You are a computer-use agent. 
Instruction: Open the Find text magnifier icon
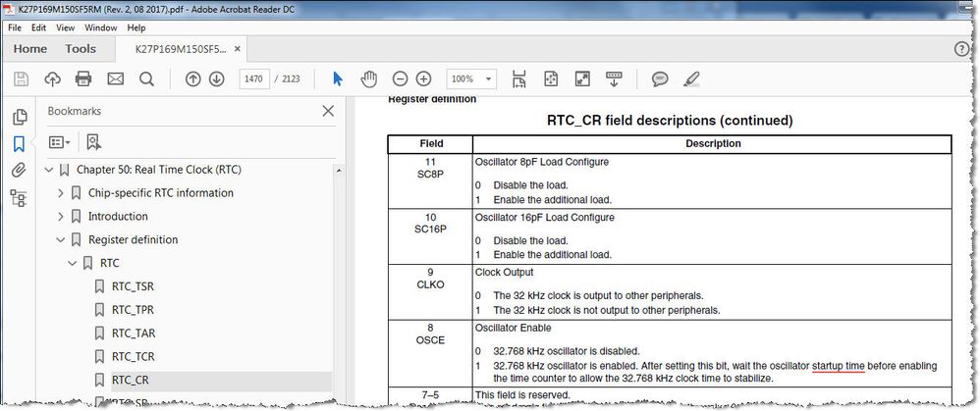tap(146, 78)
